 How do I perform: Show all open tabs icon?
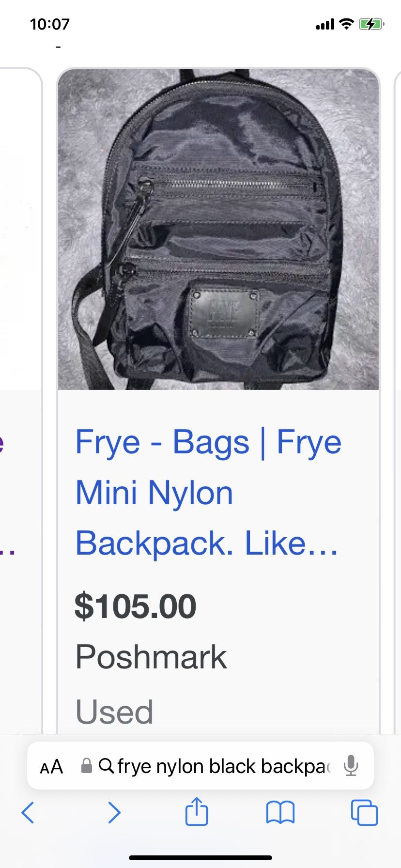(x=364, y=812)
